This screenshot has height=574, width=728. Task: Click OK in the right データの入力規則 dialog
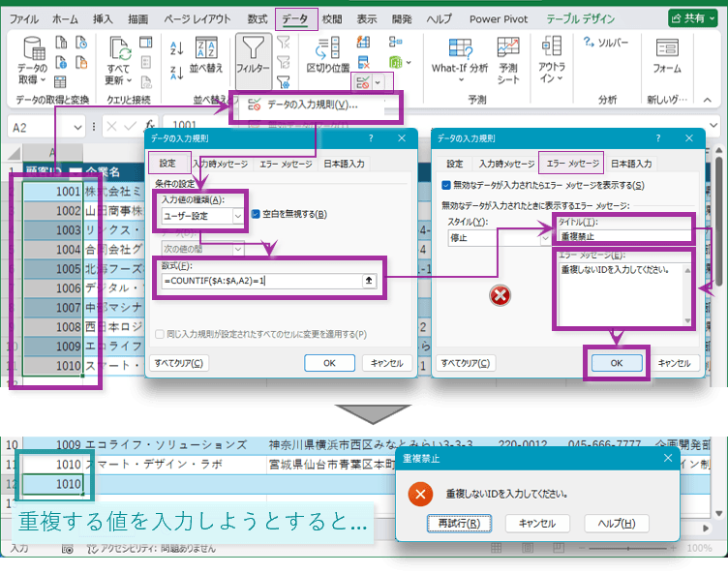616,363
